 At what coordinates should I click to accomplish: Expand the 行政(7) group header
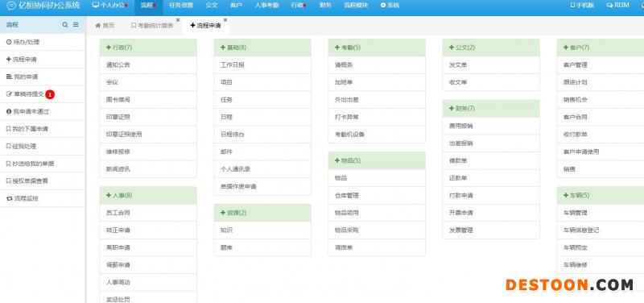point(148,48)
